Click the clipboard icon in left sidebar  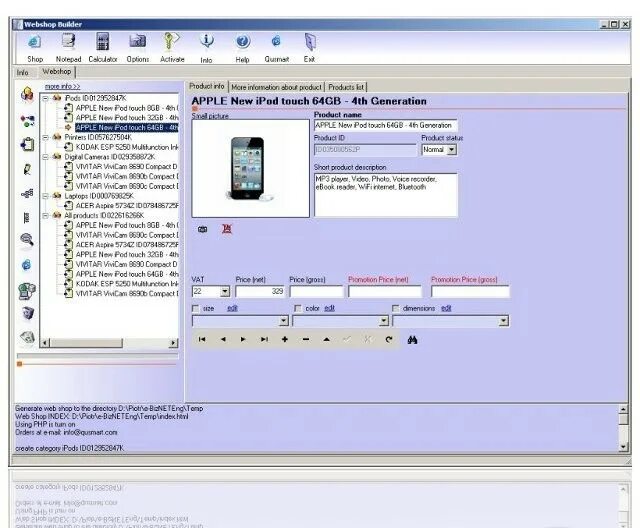pyautogui.click(x=27, y=144)
